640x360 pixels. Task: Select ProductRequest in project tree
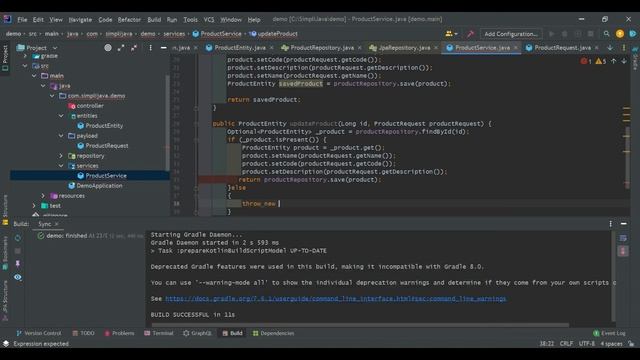(x=107, y=146)
